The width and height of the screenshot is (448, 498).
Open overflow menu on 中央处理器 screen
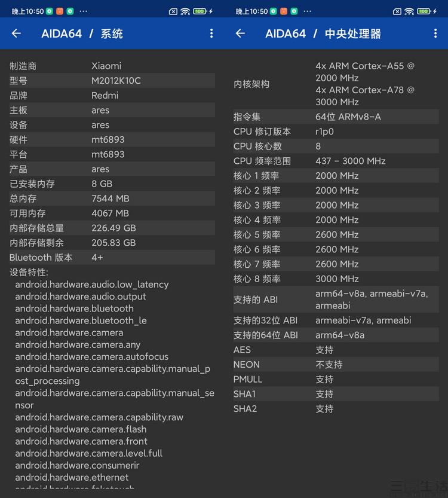[435, 33]
